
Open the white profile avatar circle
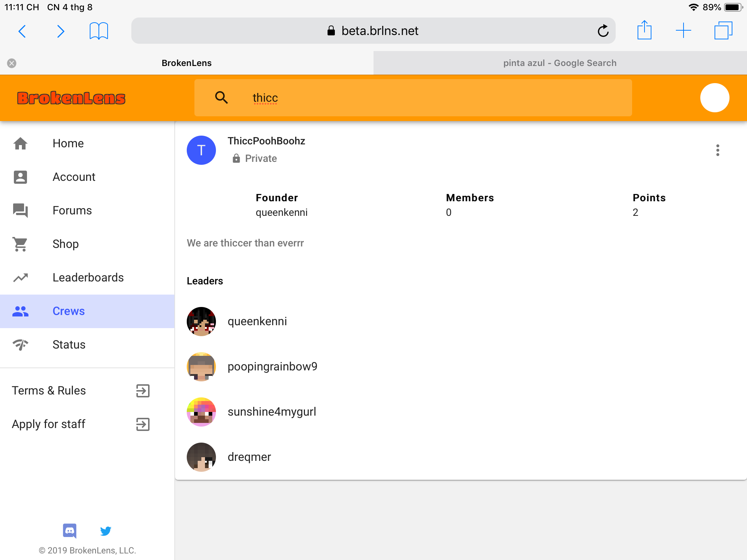(x=715, y=98)
